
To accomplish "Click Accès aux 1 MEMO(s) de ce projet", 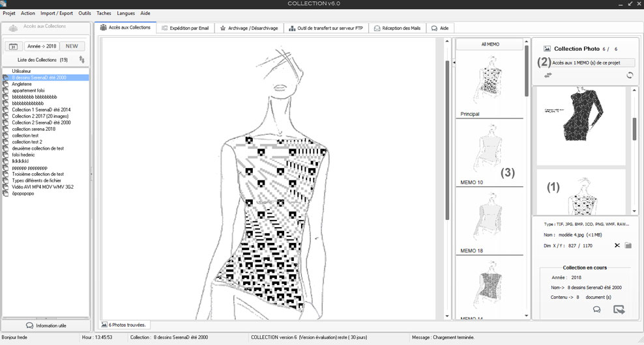I will coord(593,63).
